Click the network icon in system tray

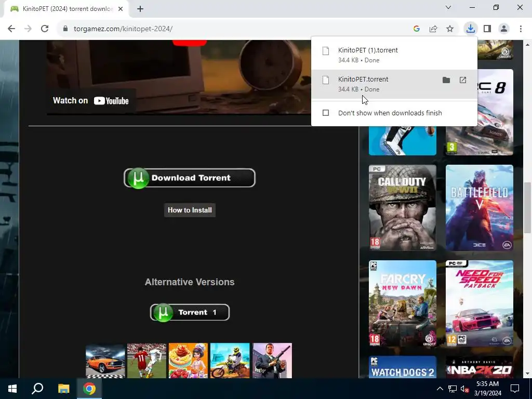(x=453, y=389)
